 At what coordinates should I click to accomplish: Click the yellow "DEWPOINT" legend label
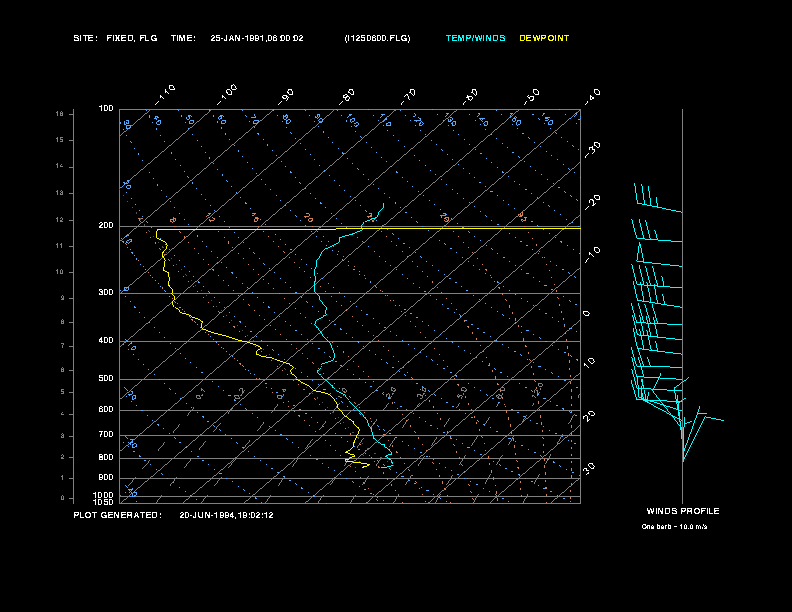pyautogui.click(x=544, y=38)
